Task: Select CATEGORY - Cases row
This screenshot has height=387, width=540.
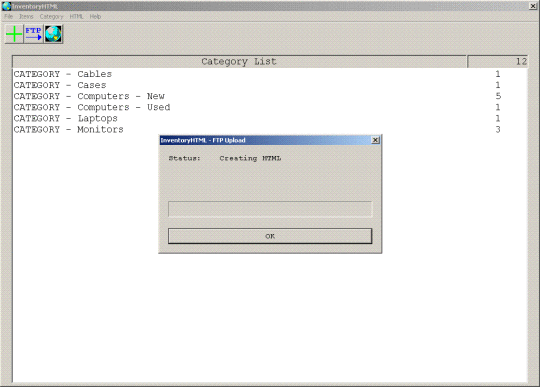Action: click(270, 85)
